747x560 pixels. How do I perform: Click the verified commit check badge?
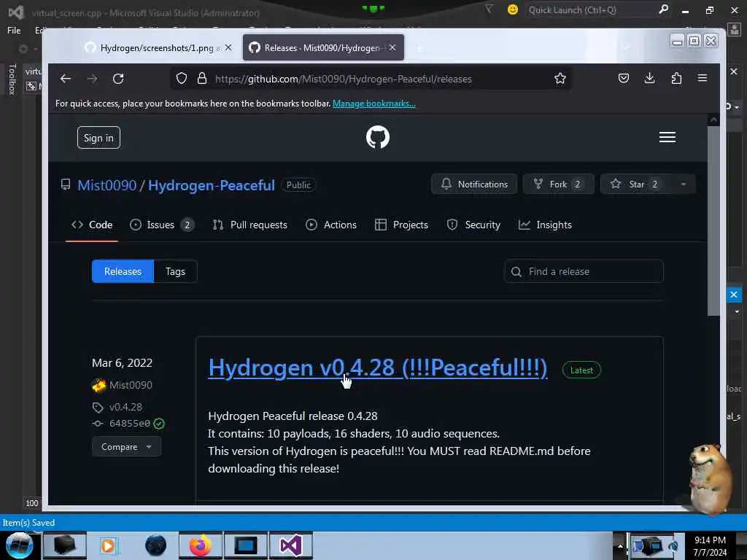point(159,424)
